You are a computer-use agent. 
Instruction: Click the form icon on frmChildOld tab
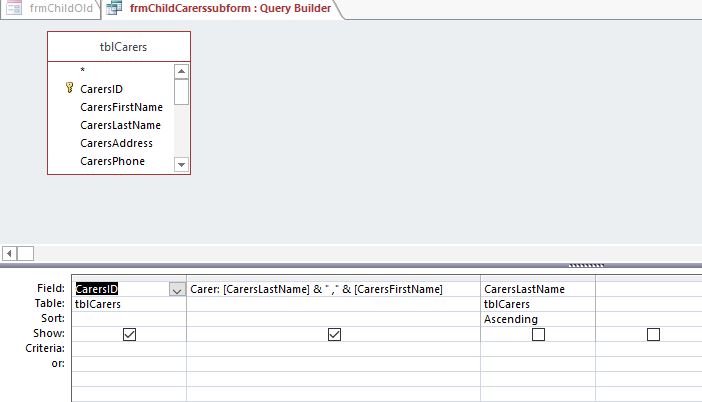point(14,8)
